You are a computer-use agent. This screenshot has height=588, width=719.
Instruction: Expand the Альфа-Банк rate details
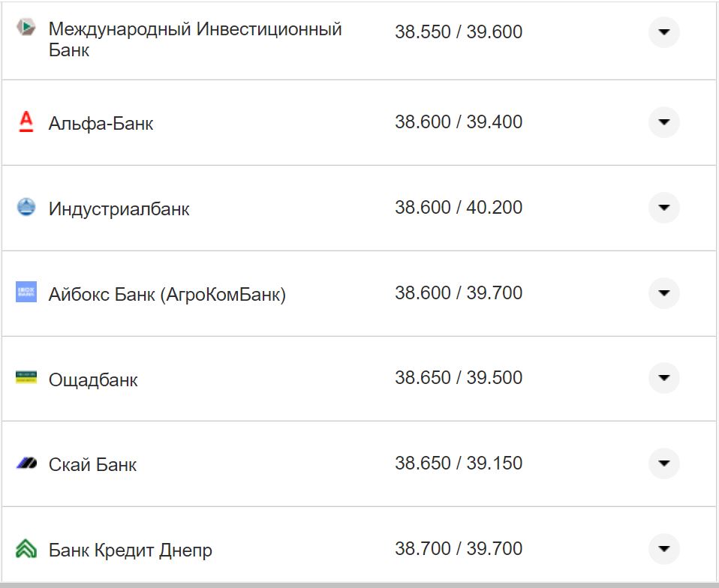click(x=663, y=122)
